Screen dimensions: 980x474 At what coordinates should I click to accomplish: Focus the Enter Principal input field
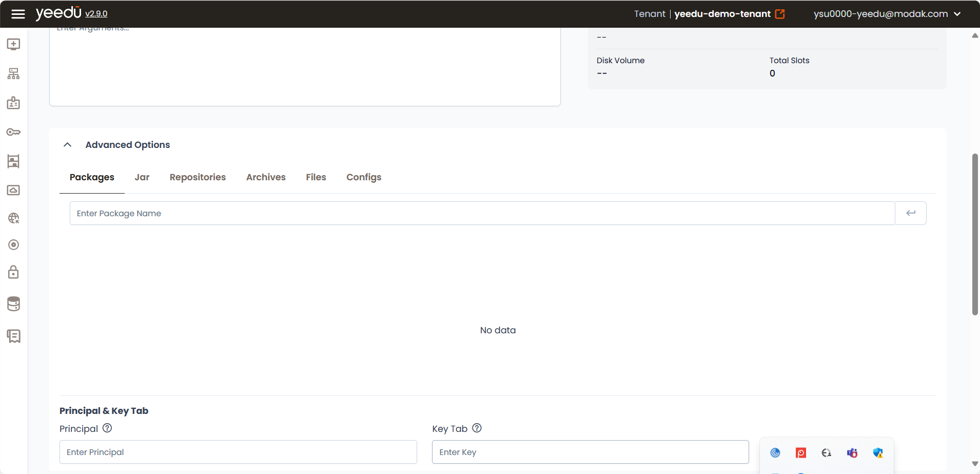coord(238,452)
